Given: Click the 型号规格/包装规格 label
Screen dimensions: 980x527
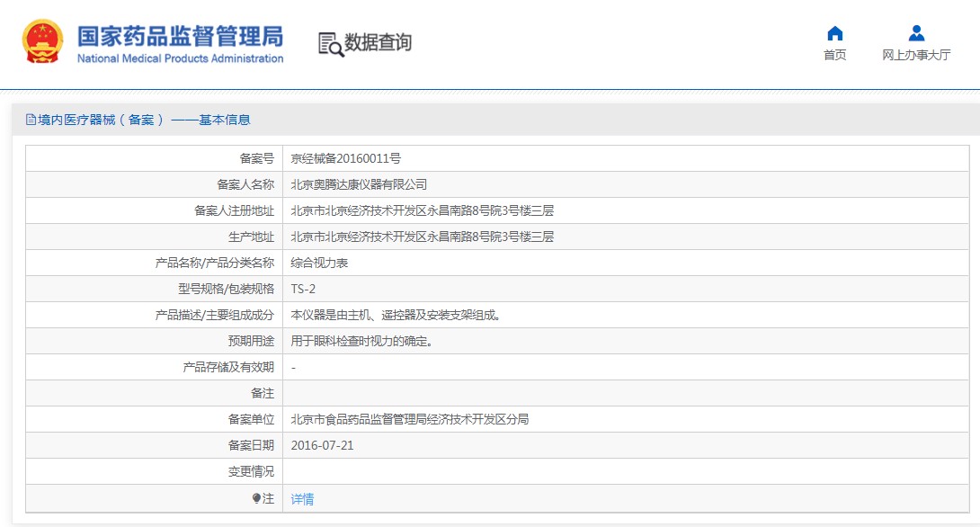Looking at the screenshot, I should point(227,289).
